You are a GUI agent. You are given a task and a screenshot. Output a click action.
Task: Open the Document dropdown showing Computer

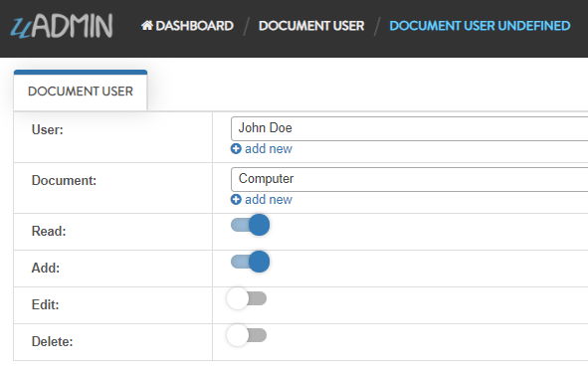(410, 179)
